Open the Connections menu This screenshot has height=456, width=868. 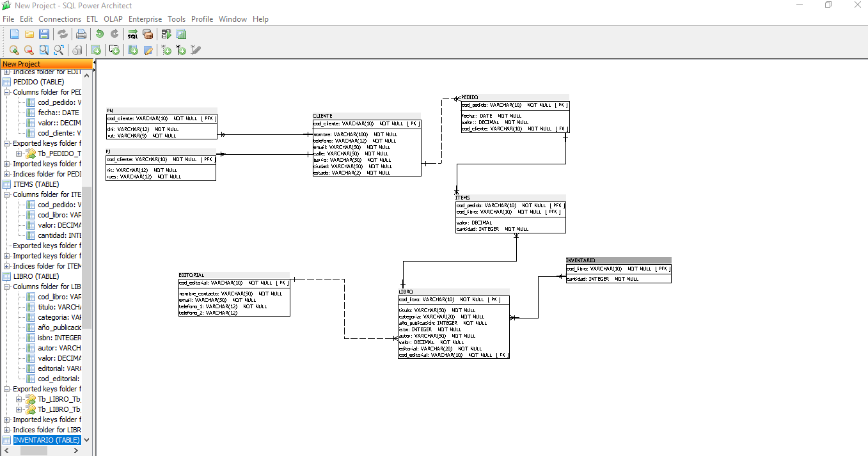(59, 19)
